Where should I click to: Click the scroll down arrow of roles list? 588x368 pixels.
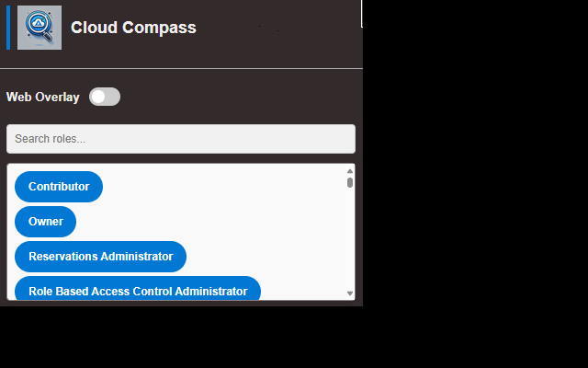[x=350, y=293]
